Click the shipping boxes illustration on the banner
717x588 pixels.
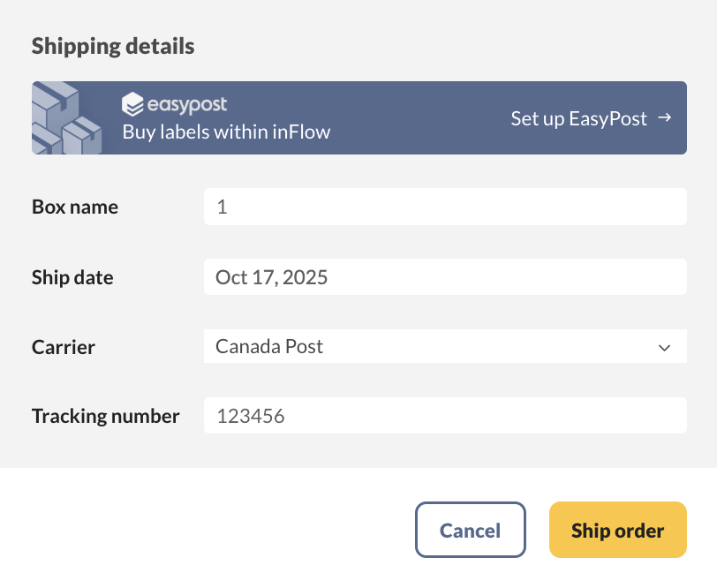tap(66, 117)
